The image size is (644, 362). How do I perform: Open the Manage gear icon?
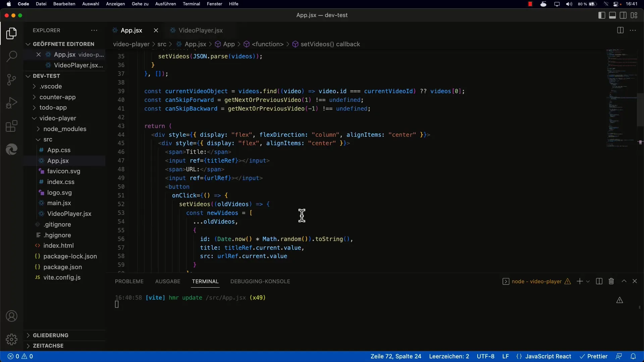(11, 340)
